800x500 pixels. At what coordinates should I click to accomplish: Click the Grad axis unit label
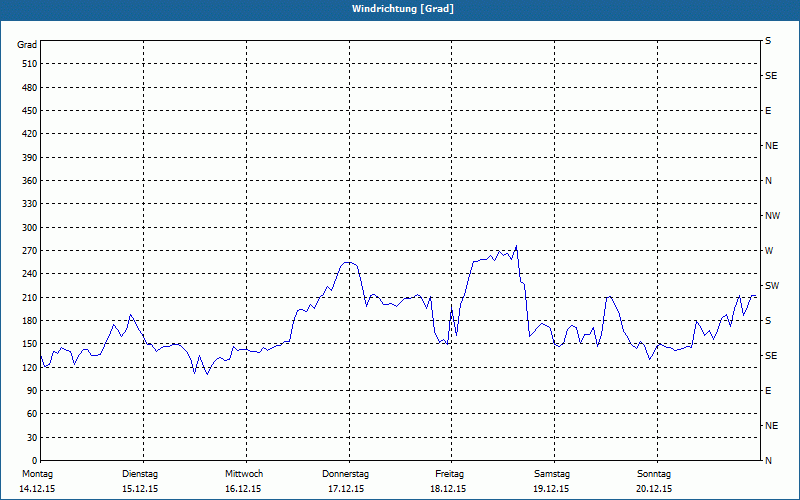[27, 45]
